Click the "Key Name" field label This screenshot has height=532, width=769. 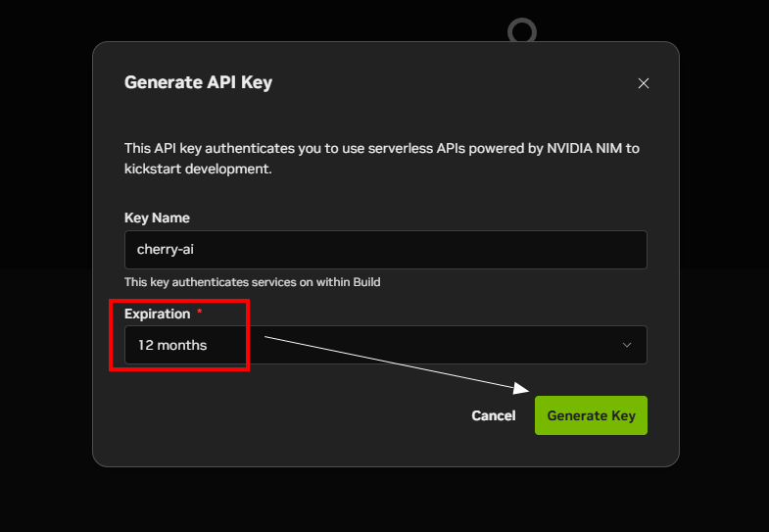[x=157, y=218]
